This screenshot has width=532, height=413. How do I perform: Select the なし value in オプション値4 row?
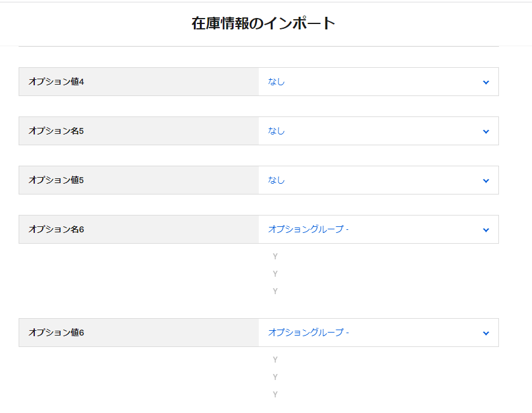276,82
